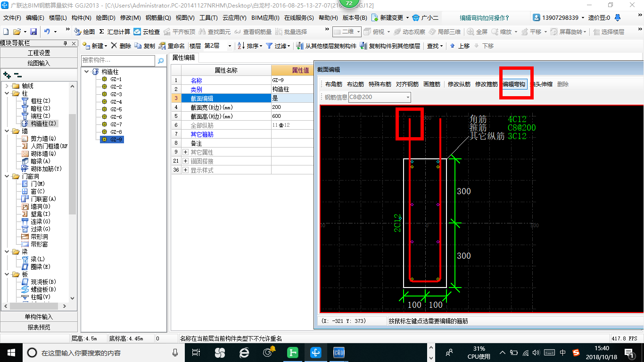Click the 绘图 drawing tool
The height and width of the screenshot is (362, 644).
pos(85,32)
